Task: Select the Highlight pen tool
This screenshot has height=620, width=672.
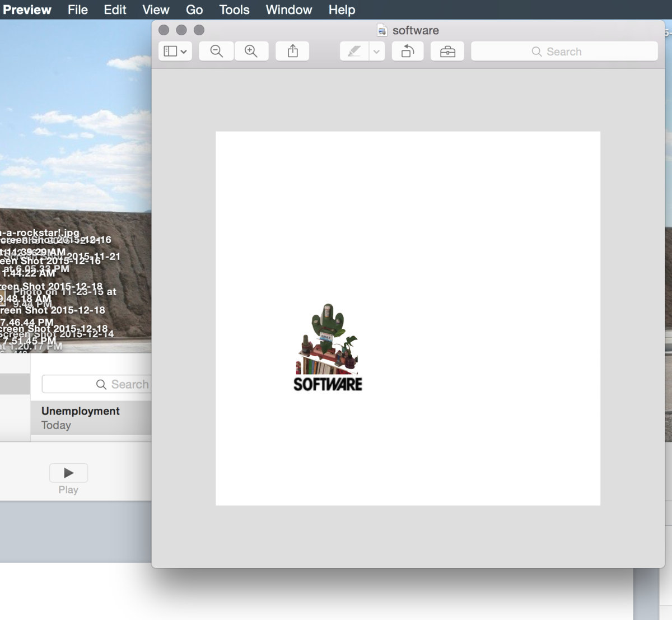Action: tap(354, 52)
